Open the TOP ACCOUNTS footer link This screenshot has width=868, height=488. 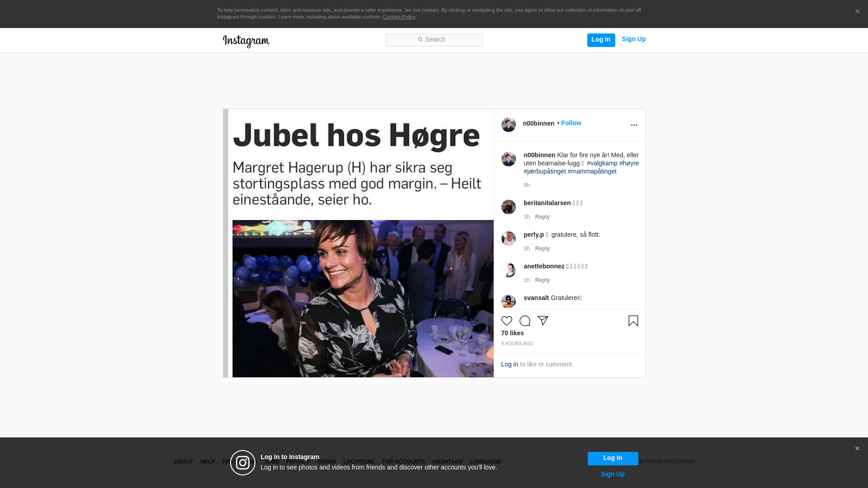tap(404, 462)
